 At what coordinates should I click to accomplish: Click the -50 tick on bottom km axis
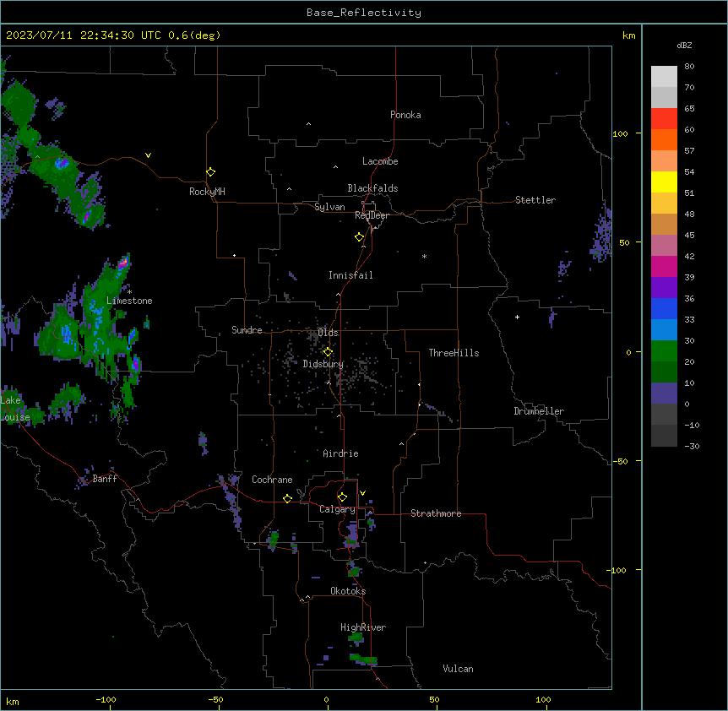pyautogui.click(x=215, y=699)
